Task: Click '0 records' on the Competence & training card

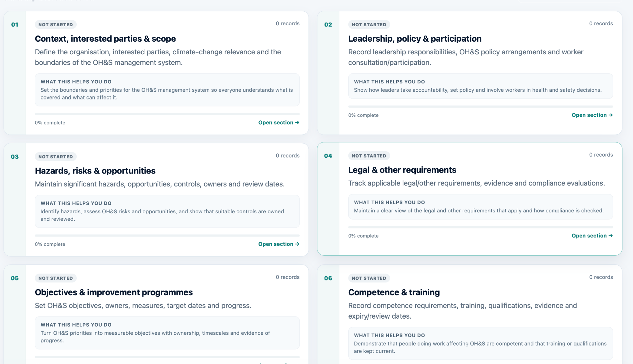Action: 601,277
